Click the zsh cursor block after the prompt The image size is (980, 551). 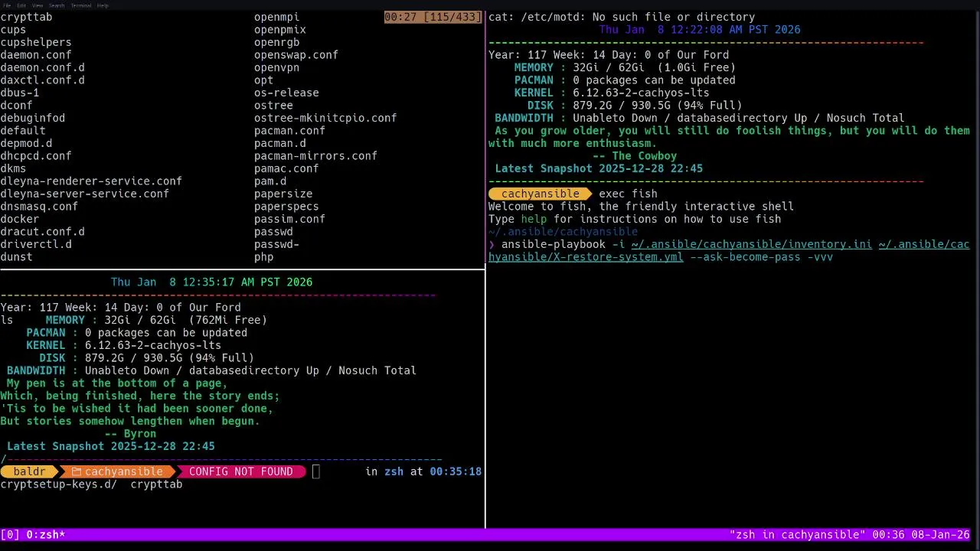pyautogui.click(x=315, y=471)
